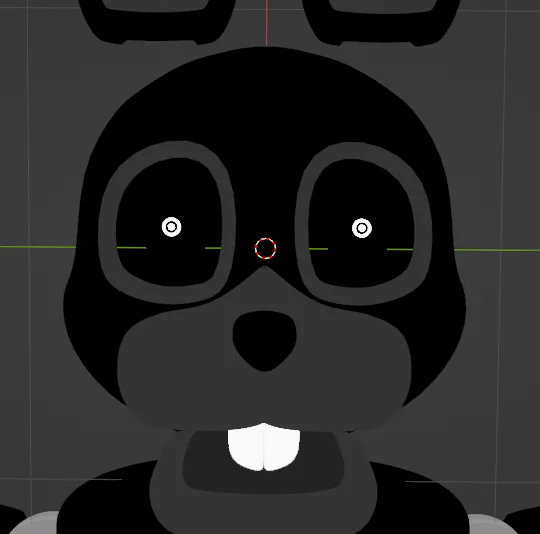Viewport: 540px width, 534px height.
Task: Select the left eye's white pupil
Action: [172, 227]
